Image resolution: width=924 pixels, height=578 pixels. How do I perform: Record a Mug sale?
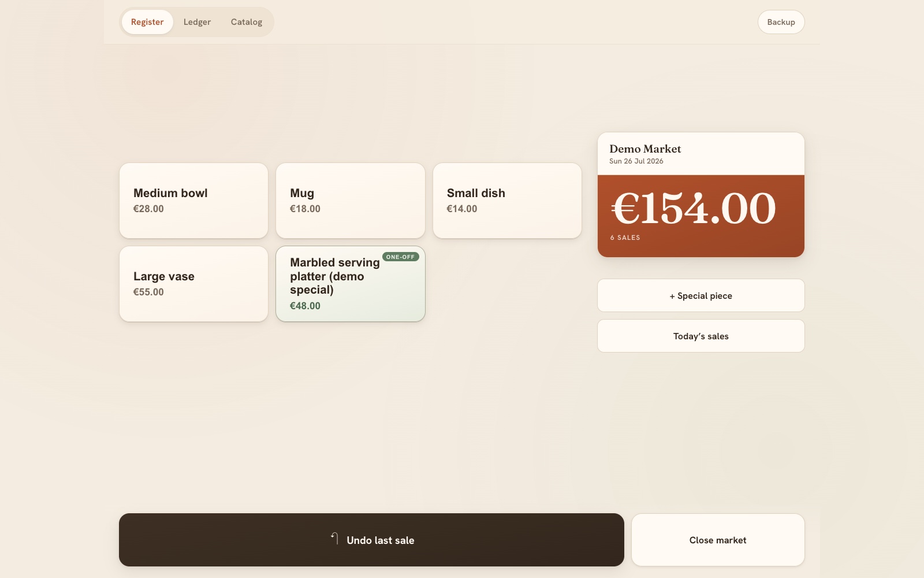pyautogui.click(x=351, y=201)
